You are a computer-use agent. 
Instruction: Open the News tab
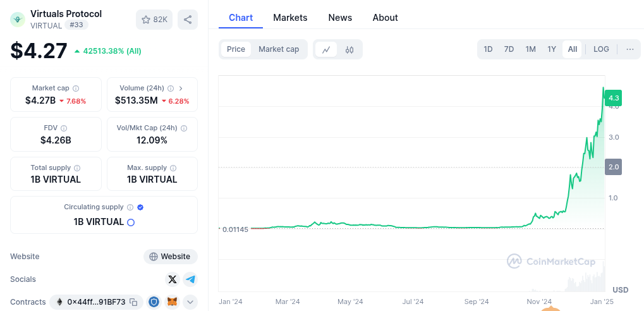tap(340, 18)
